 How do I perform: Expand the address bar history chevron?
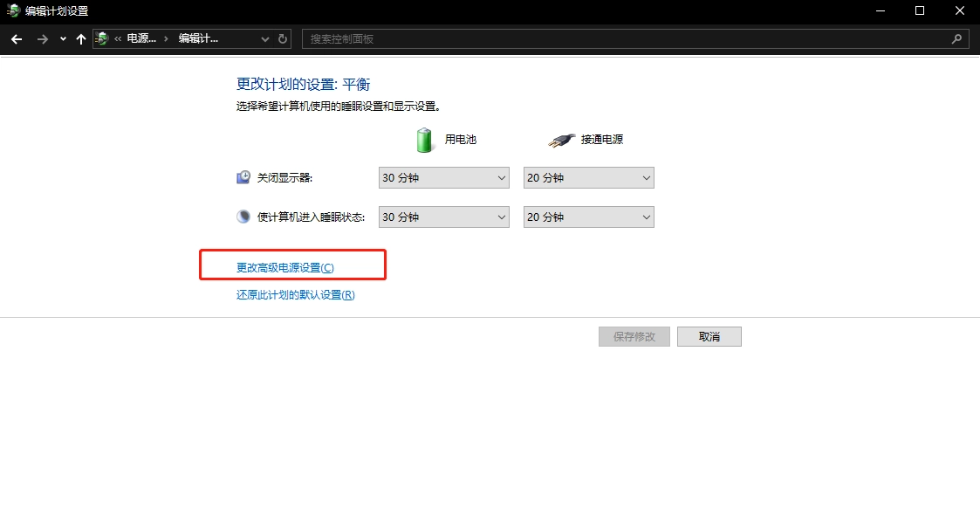click(x=266, y=39)
